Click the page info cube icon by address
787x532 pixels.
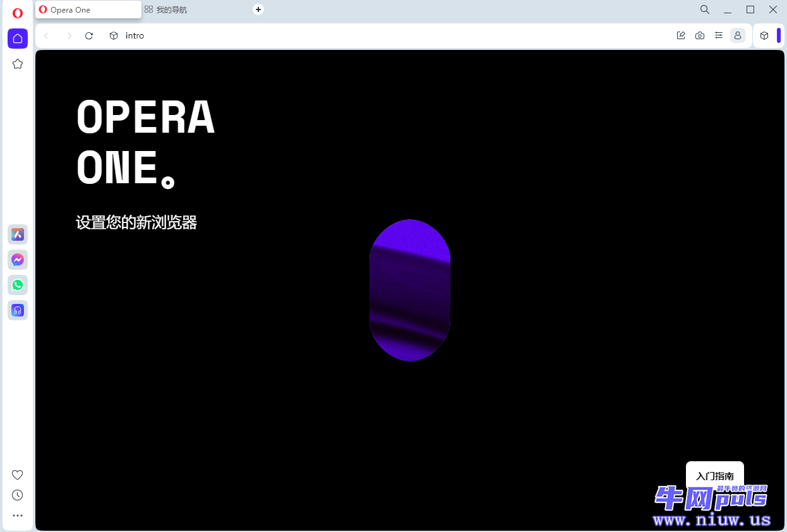point(114,35)
